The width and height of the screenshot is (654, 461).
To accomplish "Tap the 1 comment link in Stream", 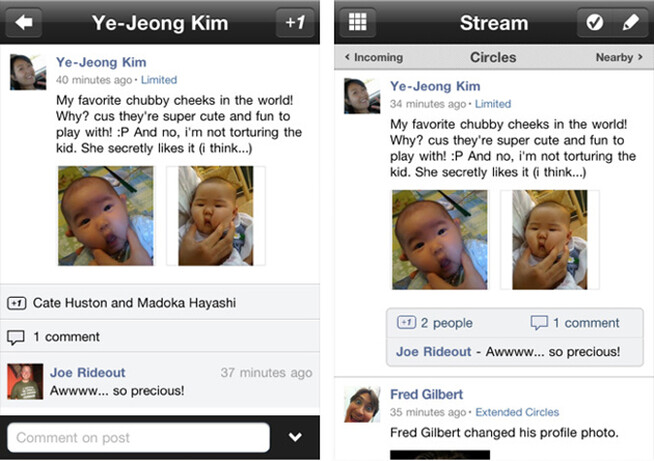I will (586, 323).
